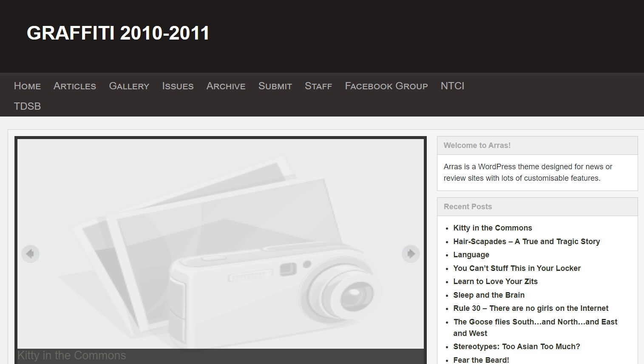This screenshot has height=364, width=644.
Task: Read the Language recent post
Action: click(471, 255)
